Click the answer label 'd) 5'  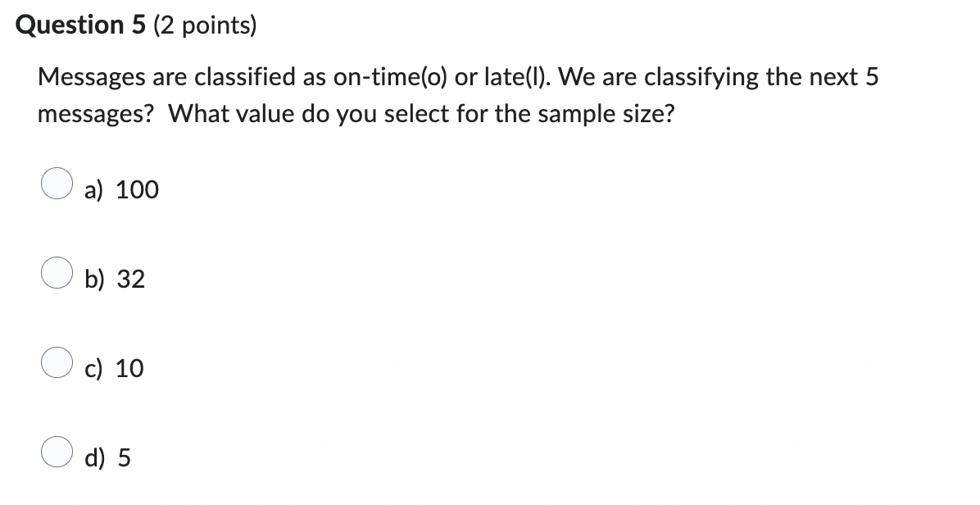pos(107,457)
